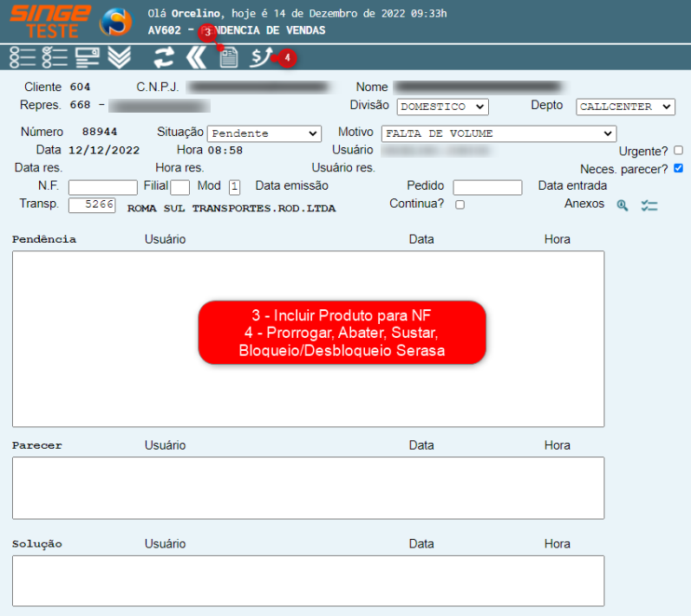This screenshot has height=616, width=691.
Task: Click the Singe round logo
Action: [117, 23]
